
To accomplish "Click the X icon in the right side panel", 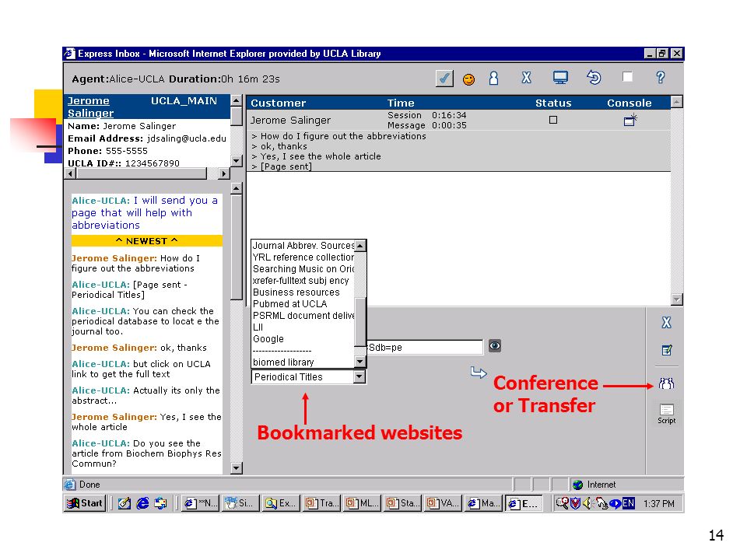I will [x=667, y=322].
